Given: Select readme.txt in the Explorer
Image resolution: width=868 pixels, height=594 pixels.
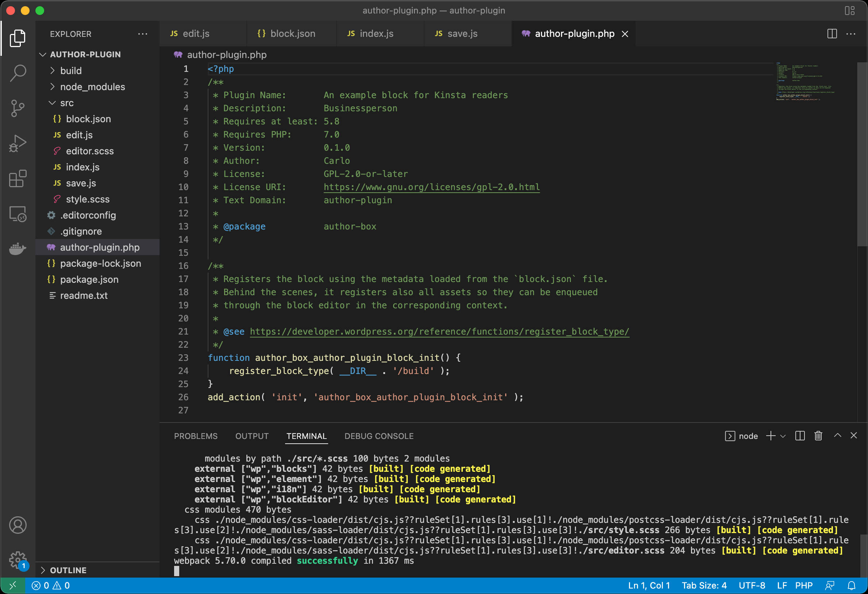Looking at the screenshot, I should tap(84, 295).
